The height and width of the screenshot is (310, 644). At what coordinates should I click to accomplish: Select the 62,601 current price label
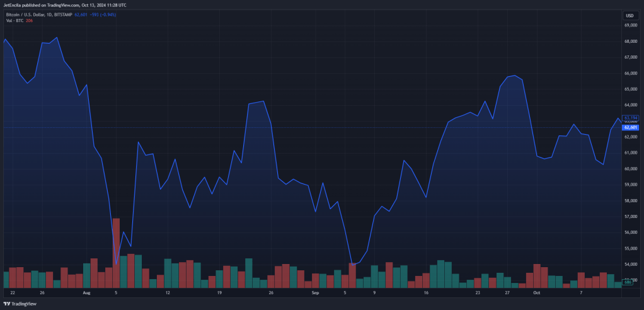630,127
